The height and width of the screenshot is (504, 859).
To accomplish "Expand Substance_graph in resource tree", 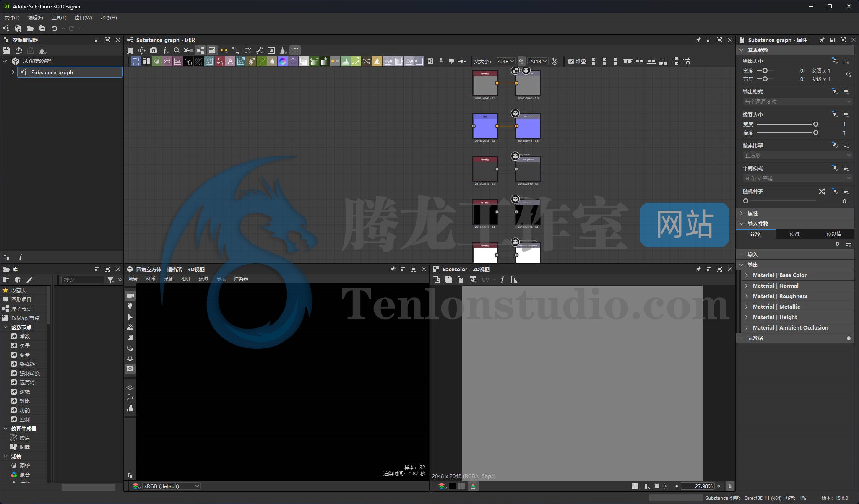I will point(13,72).
